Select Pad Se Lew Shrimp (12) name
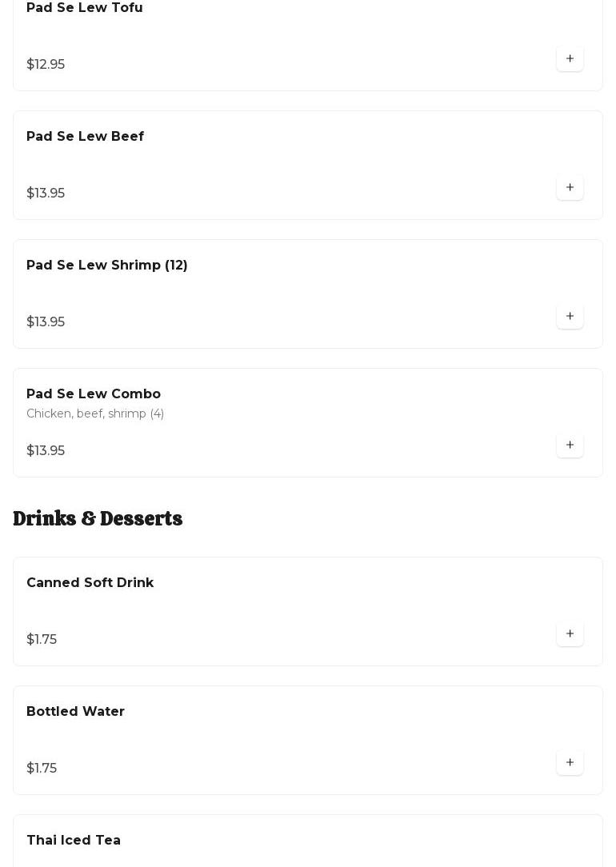 point(107,266)
